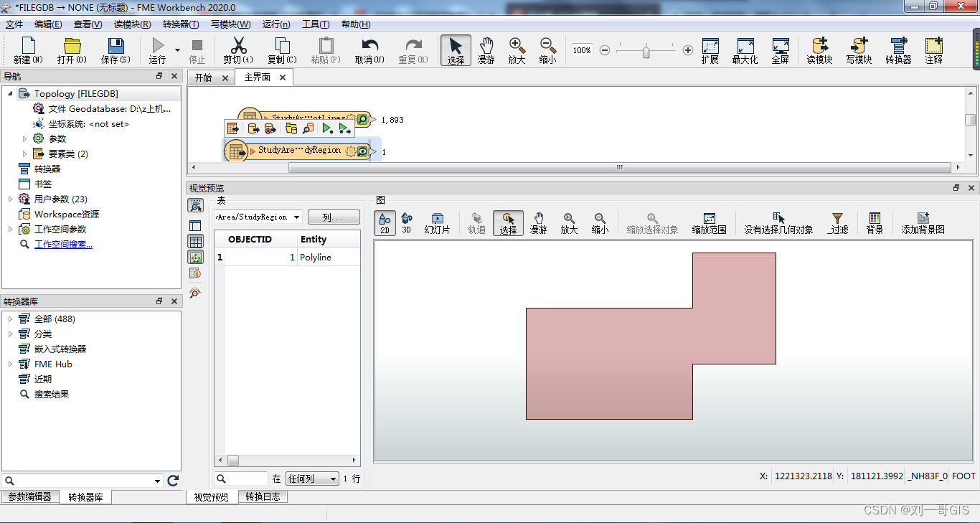Expand the FME Hub node
This screenshot has height=523, width=980.
pos(10,364)
